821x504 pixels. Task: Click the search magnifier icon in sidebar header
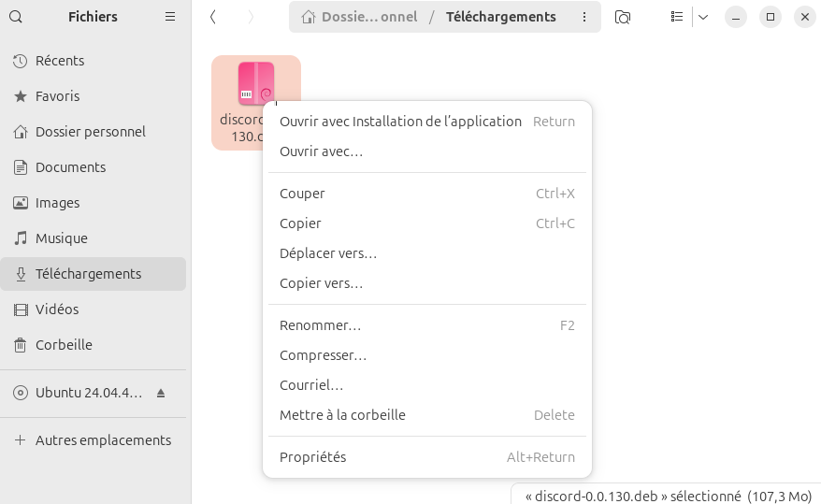pyautogui.click(x=16, y=17)
